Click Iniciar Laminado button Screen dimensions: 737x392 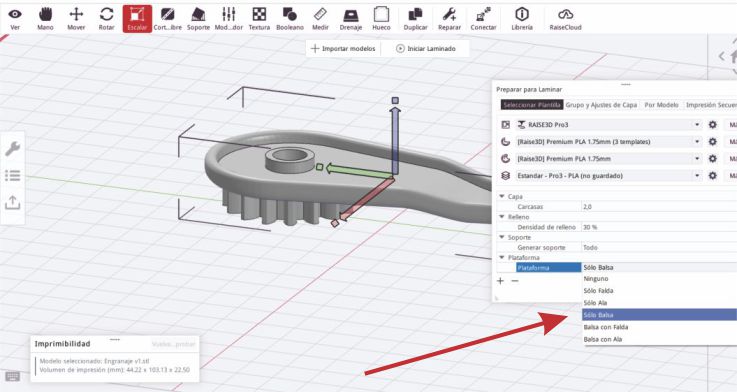(426, 48)
